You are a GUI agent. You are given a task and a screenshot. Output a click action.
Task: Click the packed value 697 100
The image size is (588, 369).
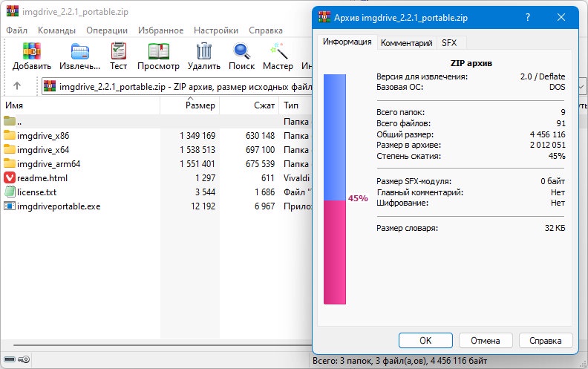coord(261,150)
